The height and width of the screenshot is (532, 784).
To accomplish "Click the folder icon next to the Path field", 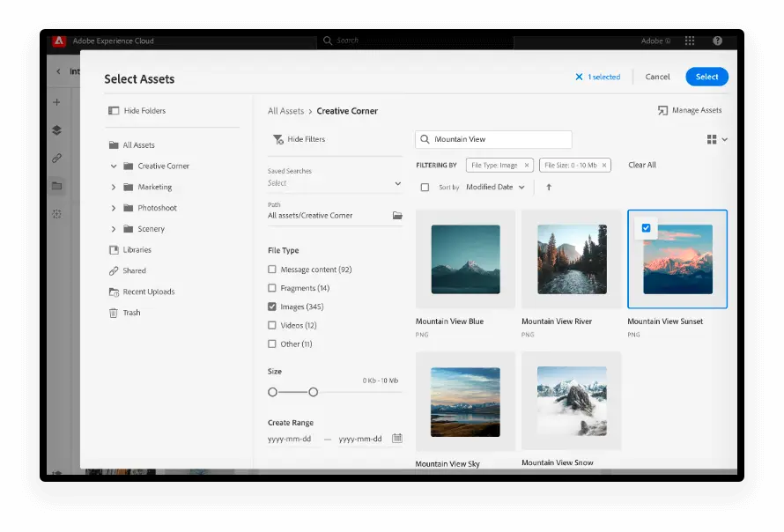I will [397, 214].
